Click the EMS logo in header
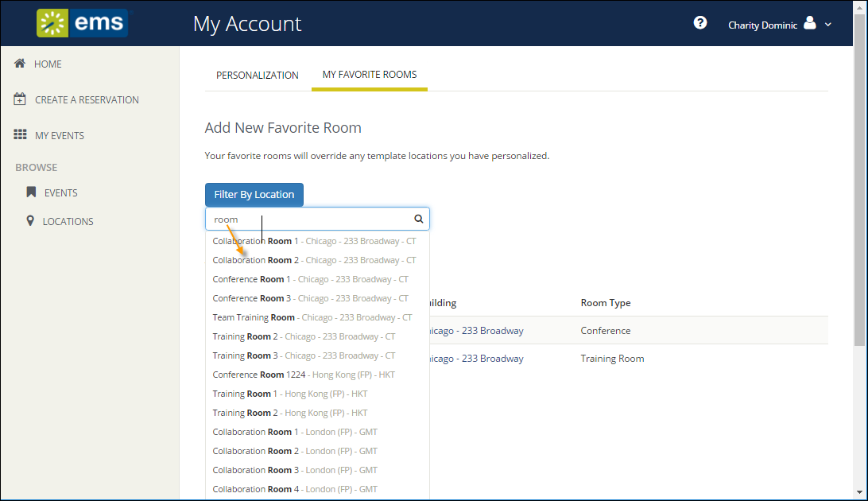 (82, 23)
